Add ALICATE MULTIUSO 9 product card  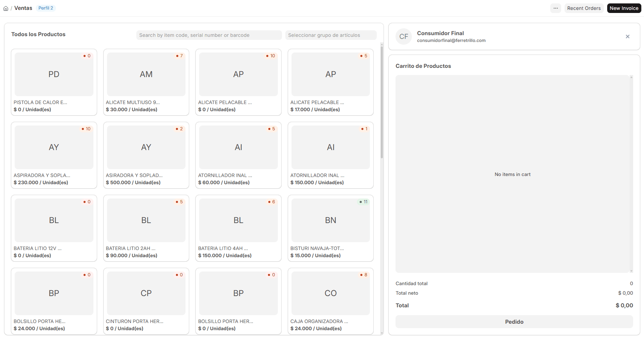pos(146,82)
